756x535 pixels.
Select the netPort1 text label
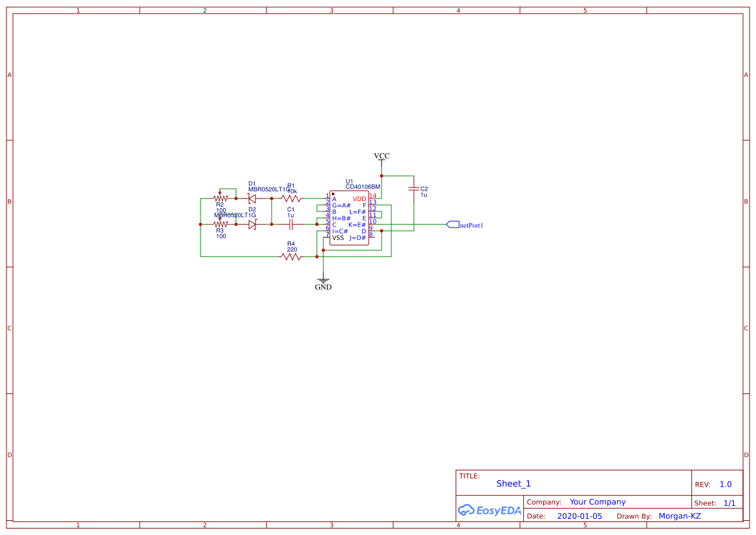click(x=471, y=226)
